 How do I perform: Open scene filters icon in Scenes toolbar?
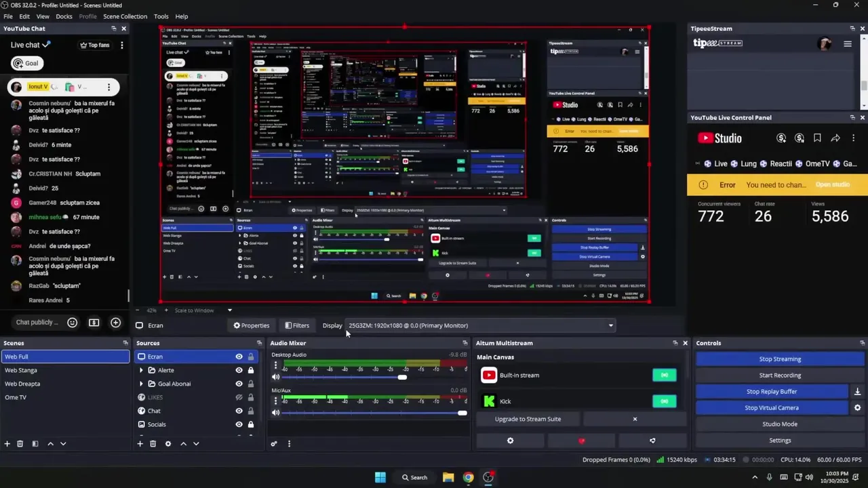tap(35, 444)
